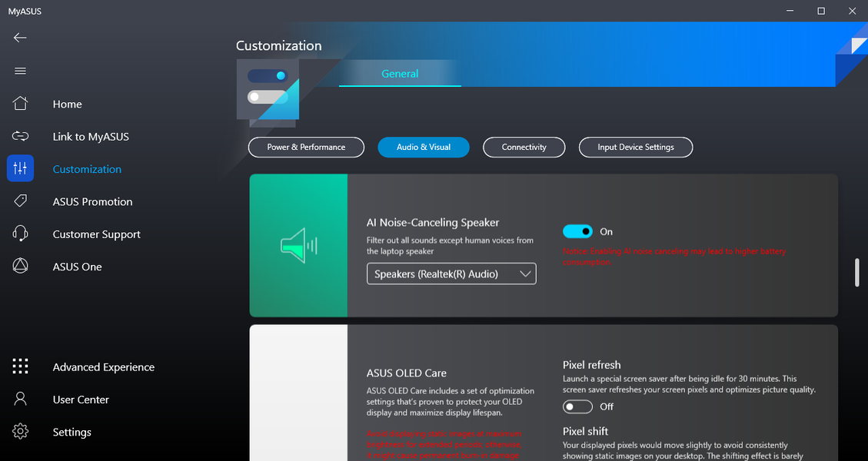Click the Pixel shift heading
Image resolution: width=868 pixels, height=461 pixels.
585,431
